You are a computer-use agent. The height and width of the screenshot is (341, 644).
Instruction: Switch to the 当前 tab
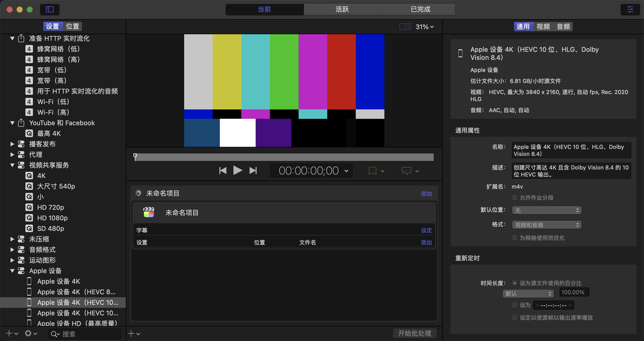265,9
